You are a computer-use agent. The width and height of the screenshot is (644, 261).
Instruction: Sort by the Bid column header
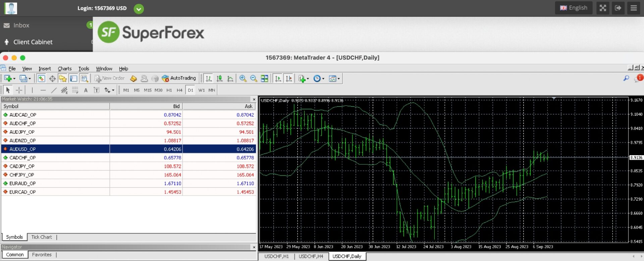click(146, 106)
